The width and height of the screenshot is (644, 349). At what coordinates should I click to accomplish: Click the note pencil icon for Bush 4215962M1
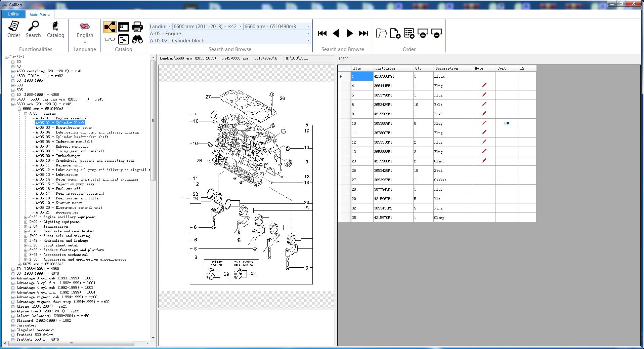coord(484,114)
